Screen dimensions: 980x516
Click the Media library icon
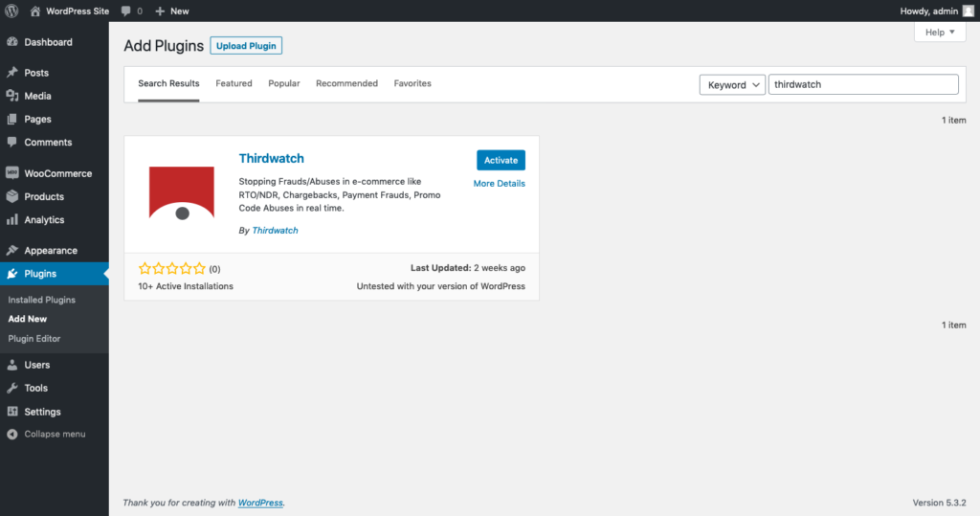(11, 96)
